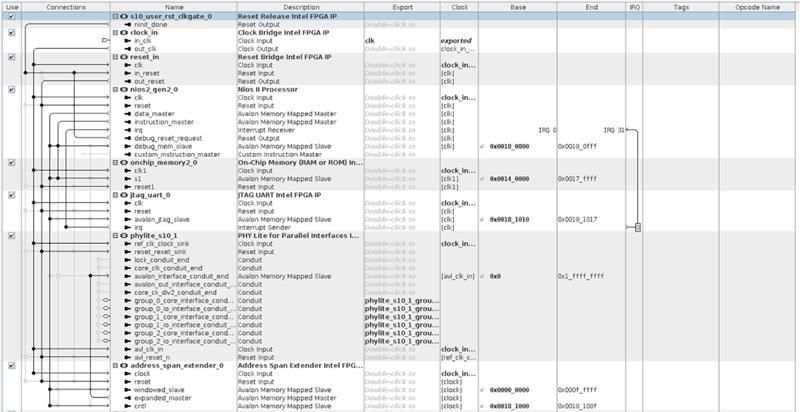Click the arrow icon beside custom_instruction_master
This screenshot has width=800, height=412.
coord(128,154)
